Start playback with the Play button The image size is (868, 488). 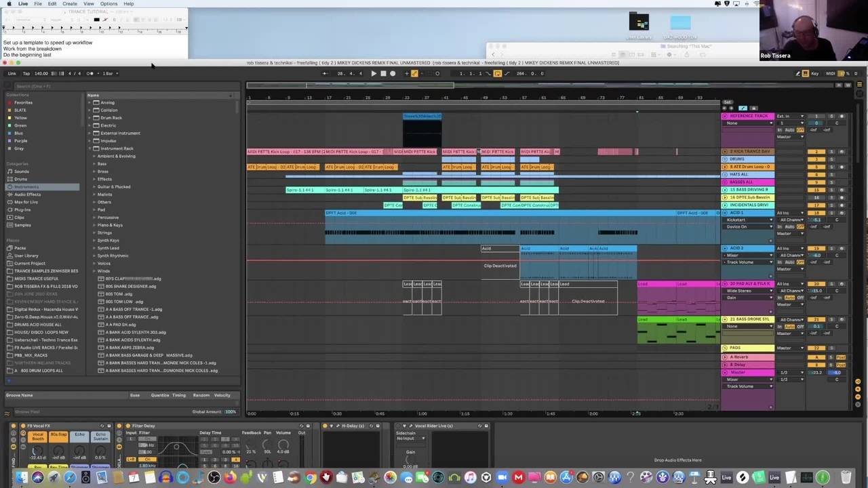coord(374,73)
